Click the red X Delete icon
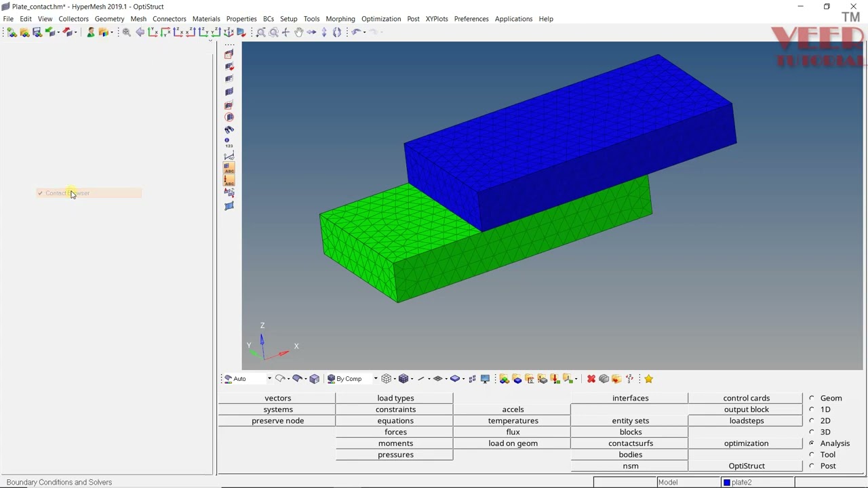The image size is (868, 488). click(591, 379)
